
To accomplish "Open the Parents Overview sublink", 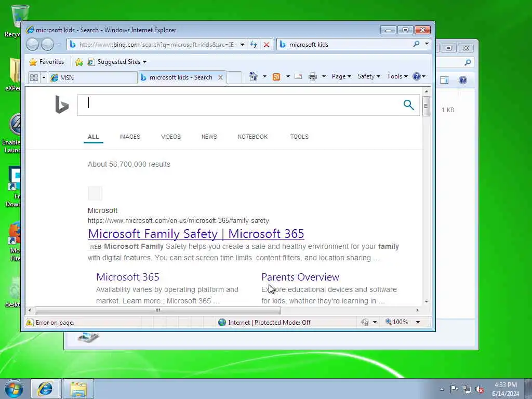I will tap(300, 277).
